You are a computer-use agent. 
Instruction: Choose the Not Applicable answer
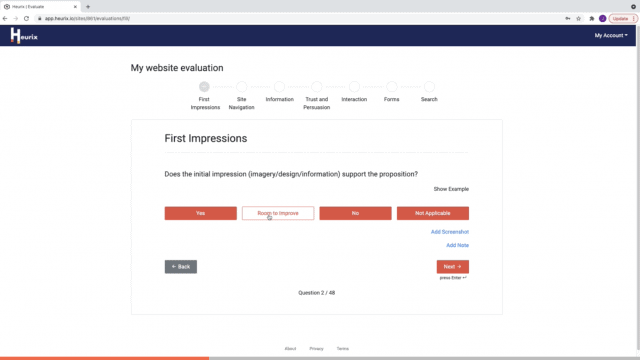(x=433, y=213)
